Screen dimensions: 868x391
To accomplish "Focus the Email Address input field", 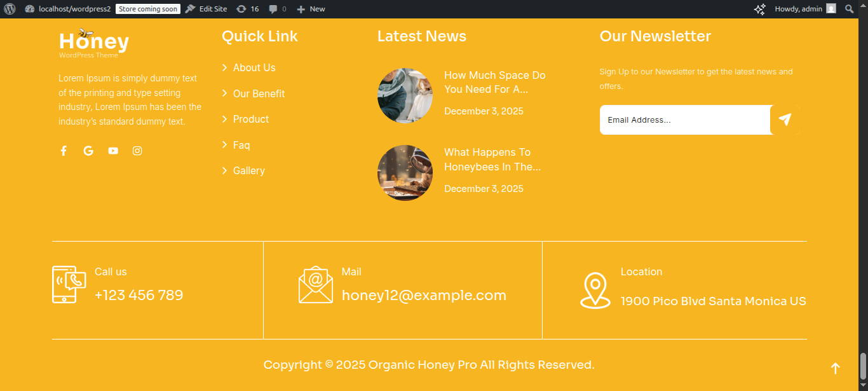I will click(x=684, y=120).
